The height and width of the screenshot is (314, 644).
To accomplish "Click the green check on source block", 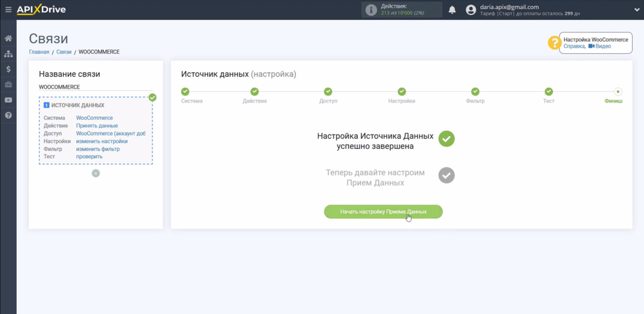I will click(x=152, y=97).
